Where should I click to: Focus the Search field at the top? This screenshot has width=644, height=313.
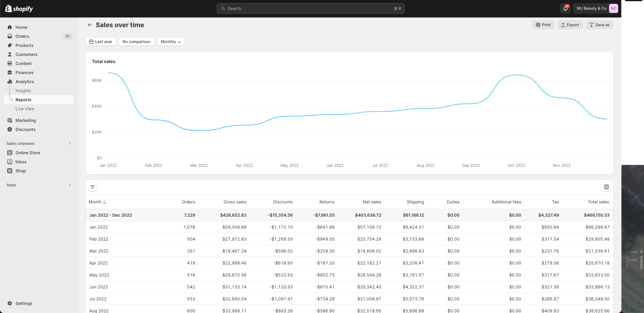click(x=311, y=8)
